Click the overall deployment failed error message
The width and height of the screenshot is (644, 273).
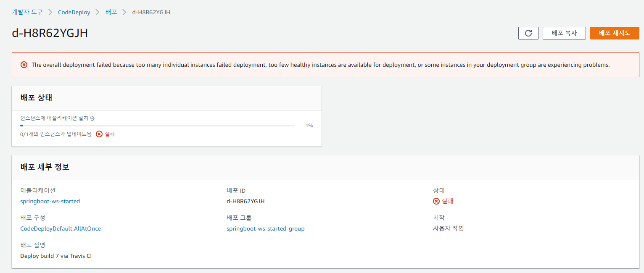[x=320, y=65]
